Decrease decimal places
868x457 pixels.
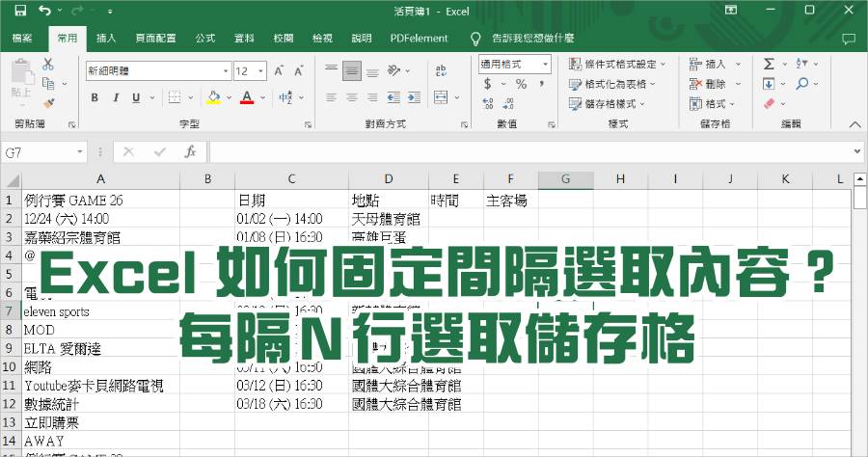coord(508,103)
